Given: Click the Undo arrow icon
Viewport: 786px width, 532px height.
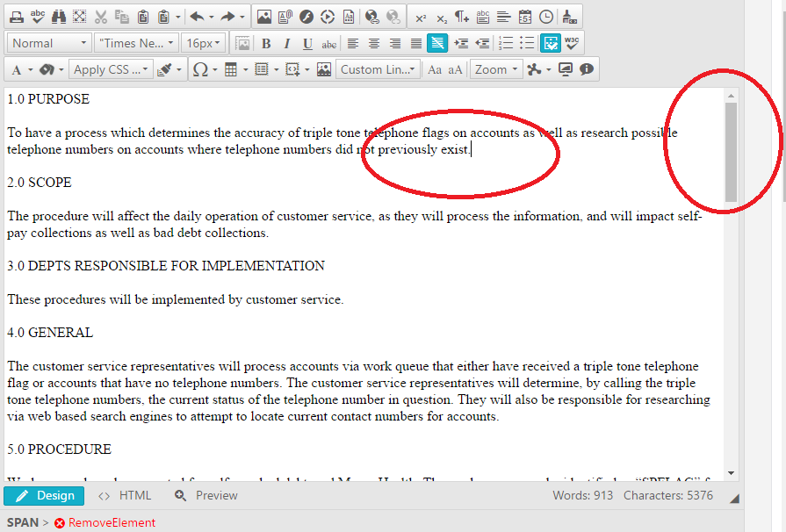Looking at the screenshot, I should click(x=197, y=17).
